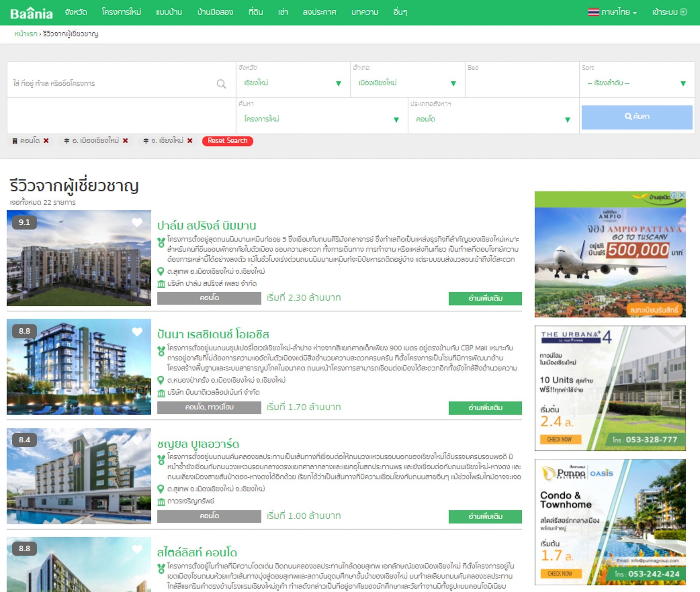Favorite ปาล์ม สปริงส์ นิมมาน with heart icon
Image resolution: width=700 pixels, height=592 pixels.
[137, 222]
